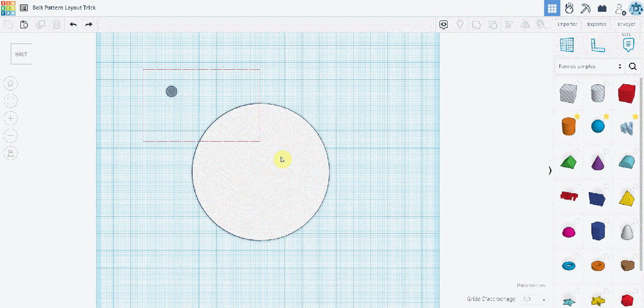
Task: Pick the orange cylinder shape
Action: point(567,127)
